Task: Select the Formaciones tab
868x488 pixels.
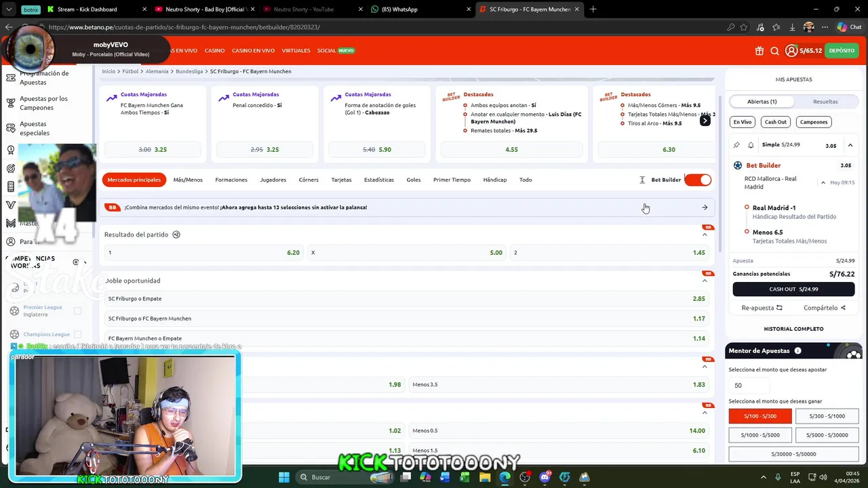Action: [231, 180]
